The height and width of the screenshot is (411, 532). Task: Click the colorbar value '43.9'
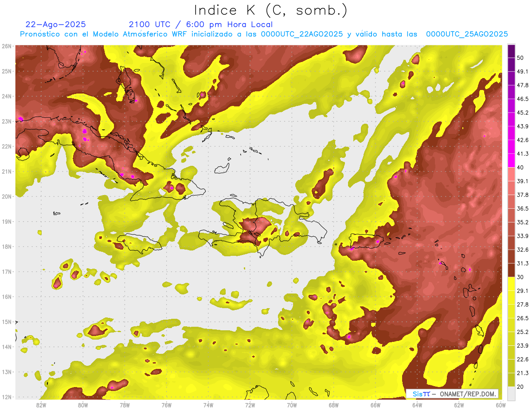522,126
